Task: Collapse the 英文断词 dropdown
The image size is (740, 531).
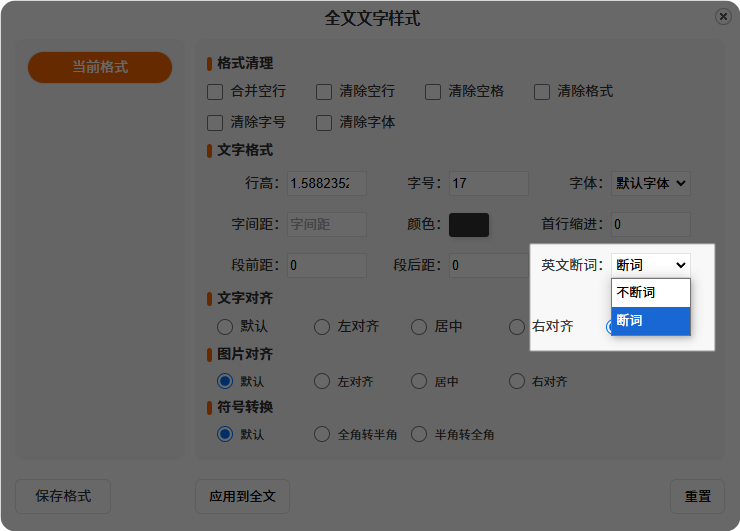Action: (650, 265)
